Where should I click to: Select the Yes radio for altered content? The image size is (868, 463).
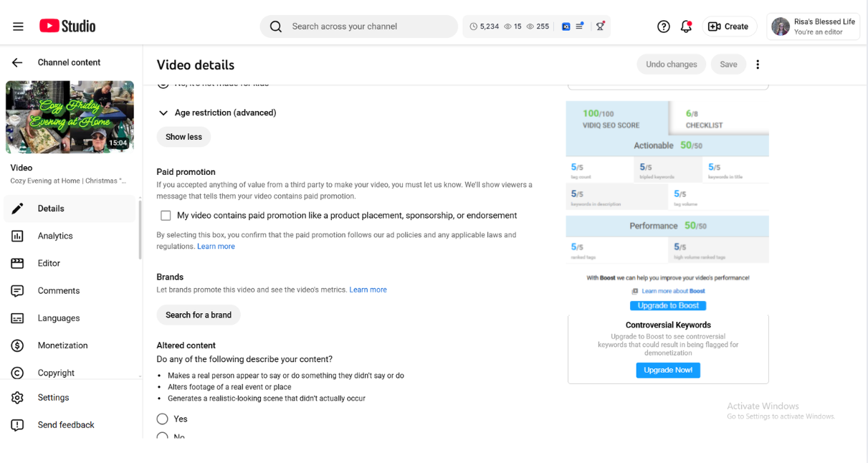point(163,419)
